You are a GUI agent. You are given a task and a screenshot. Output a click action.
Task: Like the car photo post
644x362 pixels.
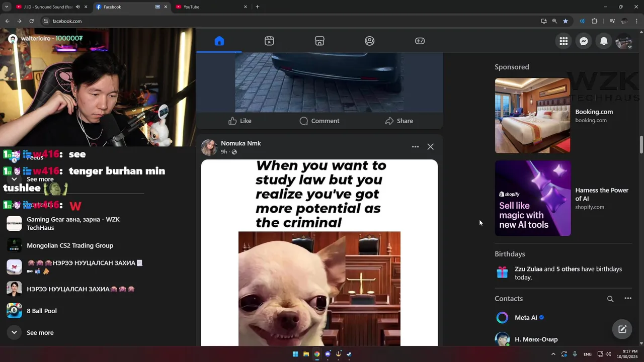point(239,121)
